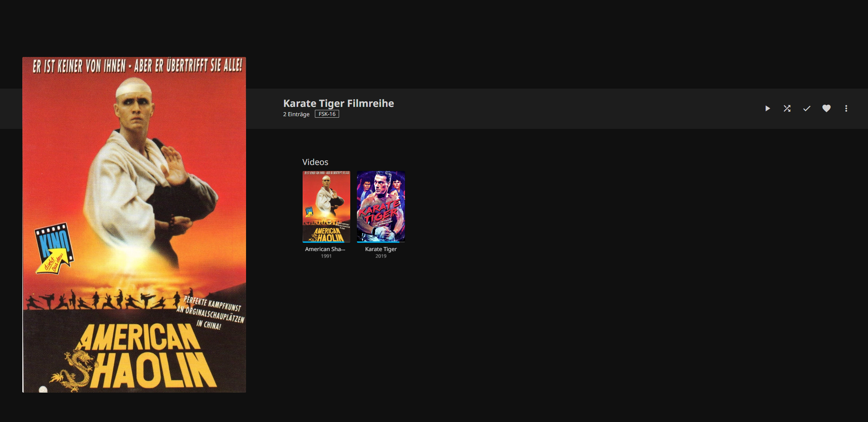Click the 'Videos' section heading

(315, 162)
